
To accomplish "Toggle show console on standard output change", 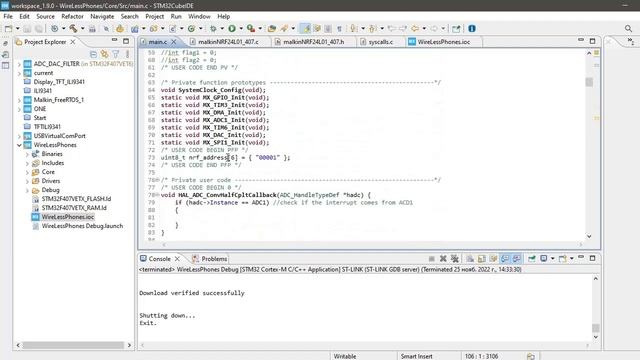I will (505, 259).
